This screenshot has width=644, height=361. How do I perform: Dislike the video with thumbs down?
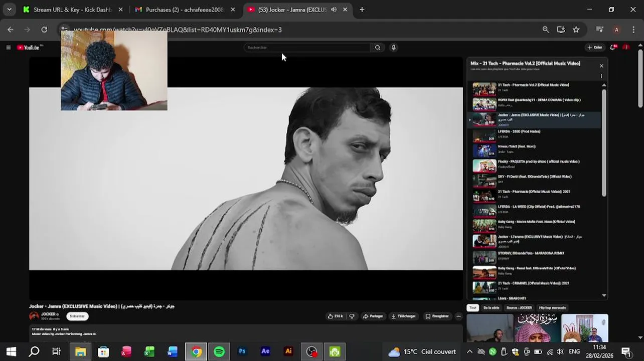(x=352, y=316)
